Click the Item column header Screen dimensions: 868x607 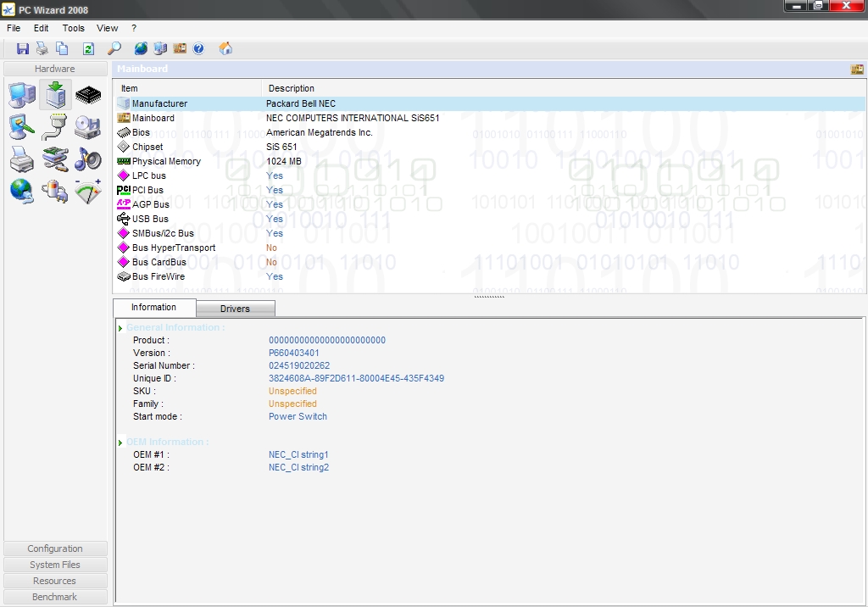(187, 88)
